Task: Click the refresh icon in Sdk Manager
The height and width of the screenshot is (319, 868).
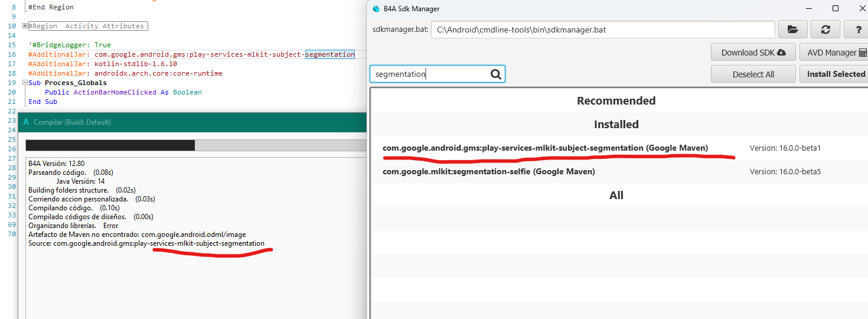Action: 825,30
